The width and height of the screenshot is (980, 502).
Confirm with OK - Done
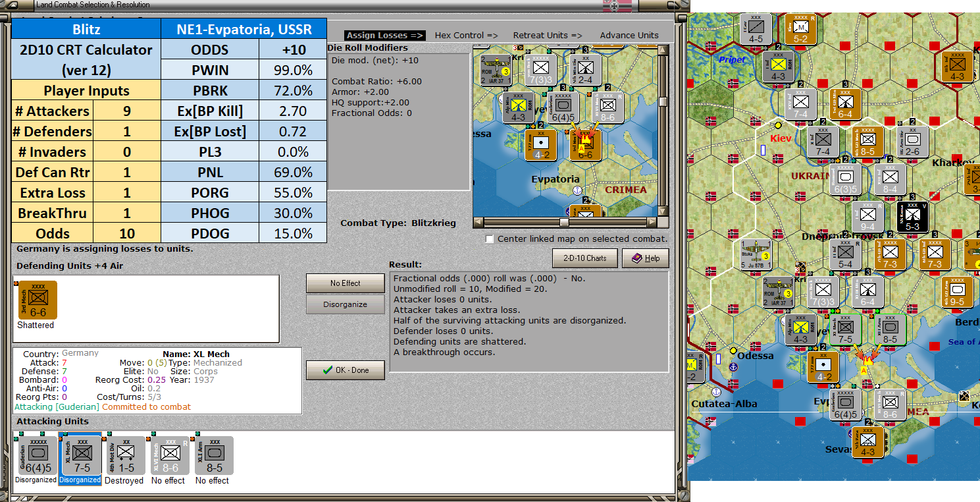pyautogui.click(x=346, y=370)
